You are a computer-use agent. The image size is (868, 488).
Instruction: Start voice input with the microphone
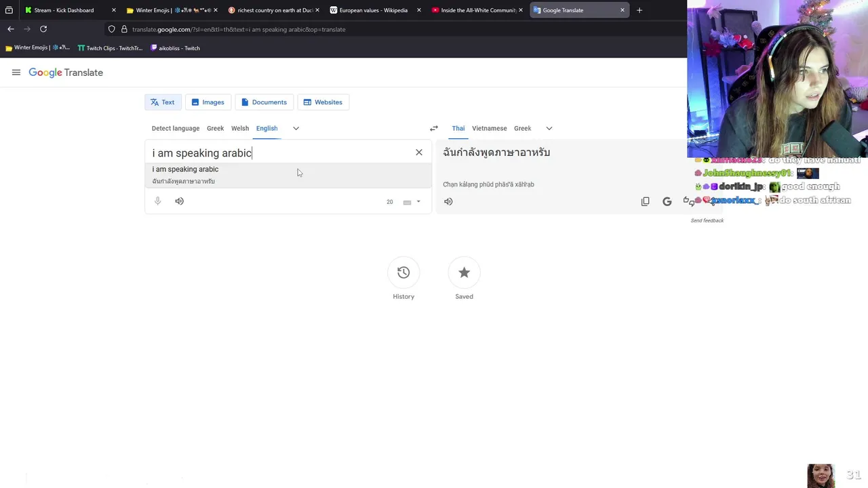pos(158,201)
